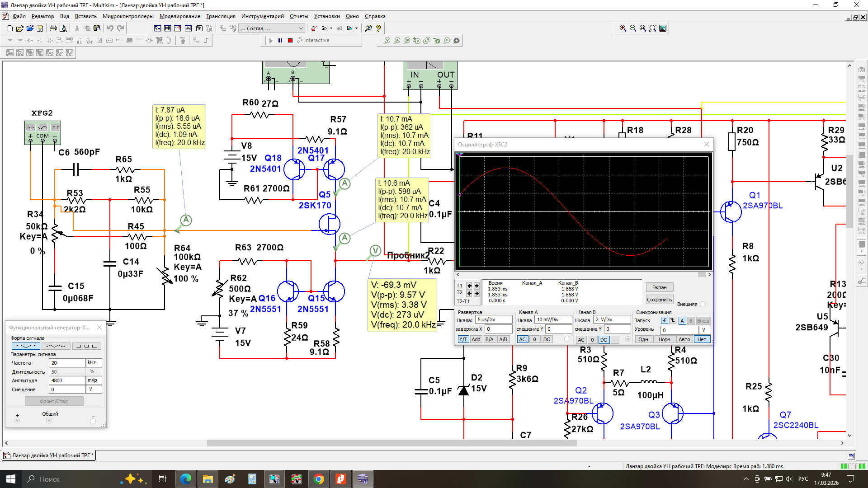Click the Help question mark icon

tap(378, 28)
